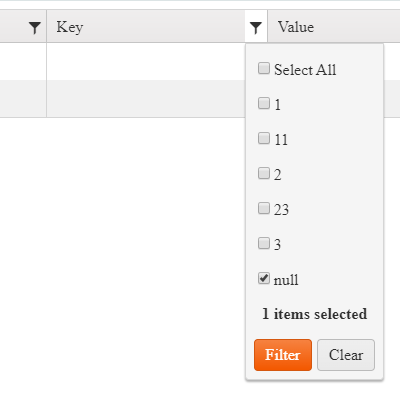Click the 'null' option label text

(286, 280)
